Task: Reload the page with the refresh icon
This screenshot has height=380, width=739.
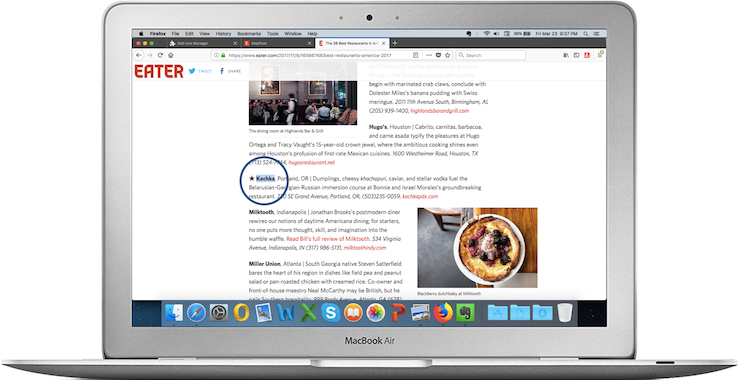Action: 160,55
